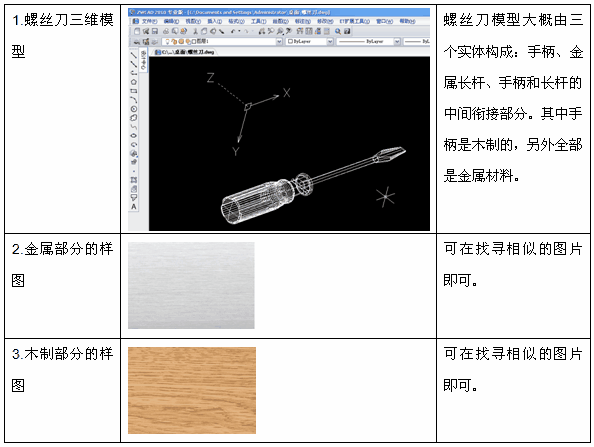Open the ByLayer linetype dropdown
This screenshot has height=447, width=594.
368,41
